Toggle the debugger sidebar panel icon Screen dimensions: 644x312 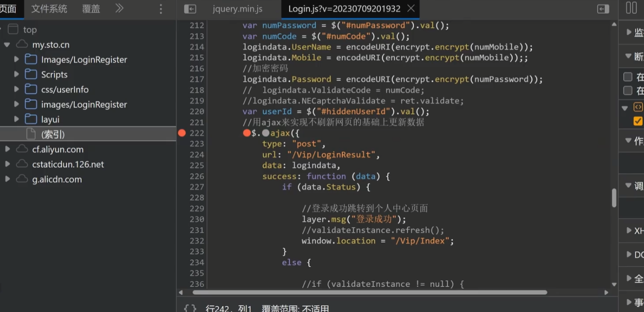pos(603,9)
